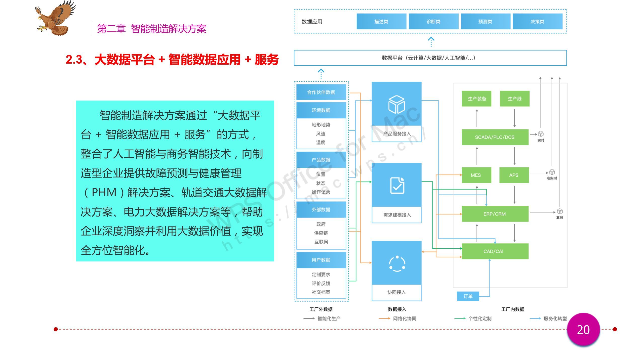Click the checked document icon above 需求建模接入

click(397, 186)
